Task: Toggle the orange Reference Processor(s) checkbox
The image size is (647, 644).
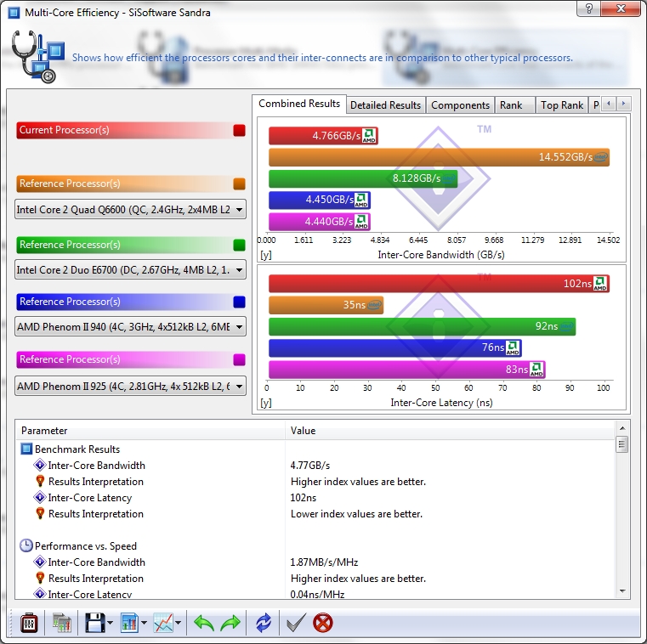Action: pyautogui.click(x=239, y=184)
